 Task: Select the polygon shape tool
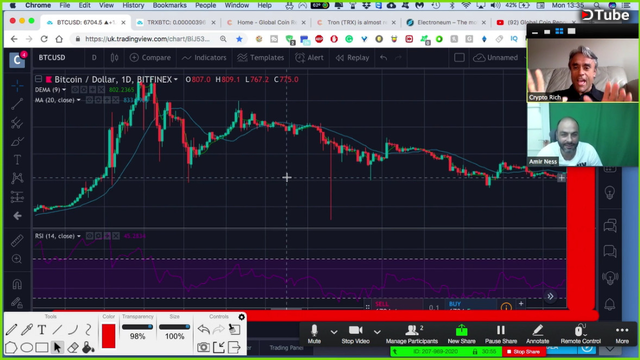click(x=11, y=347)
